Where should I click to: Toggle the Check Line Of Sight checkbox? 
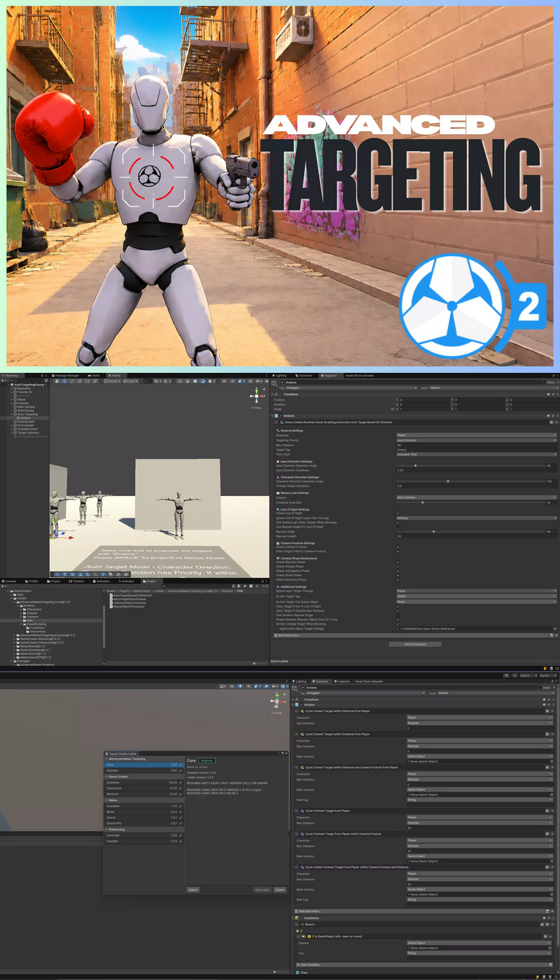tap(398, 513)
